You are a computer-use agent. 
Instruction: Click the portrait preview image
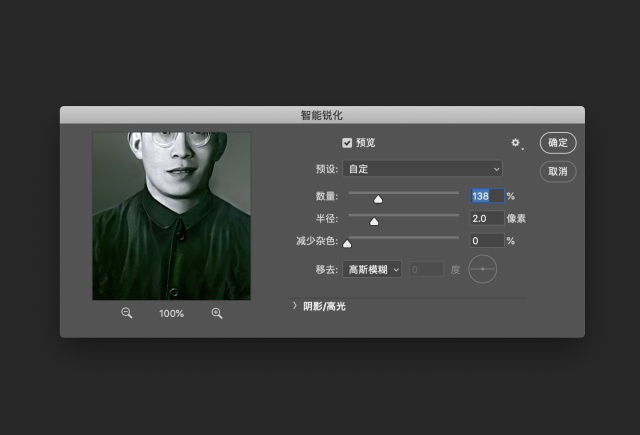point(172,216)
